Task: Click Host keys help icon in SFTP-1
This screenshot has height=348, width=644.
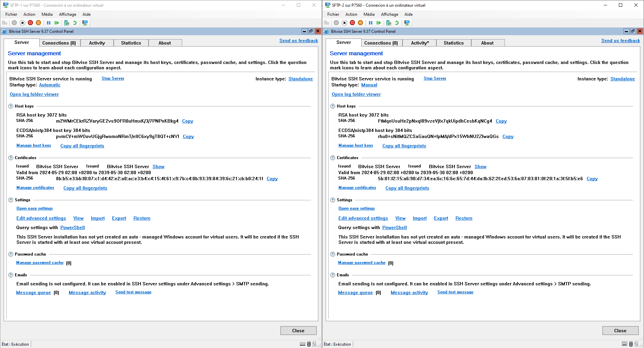Action: pyautogui.click(x=11, y=106)
